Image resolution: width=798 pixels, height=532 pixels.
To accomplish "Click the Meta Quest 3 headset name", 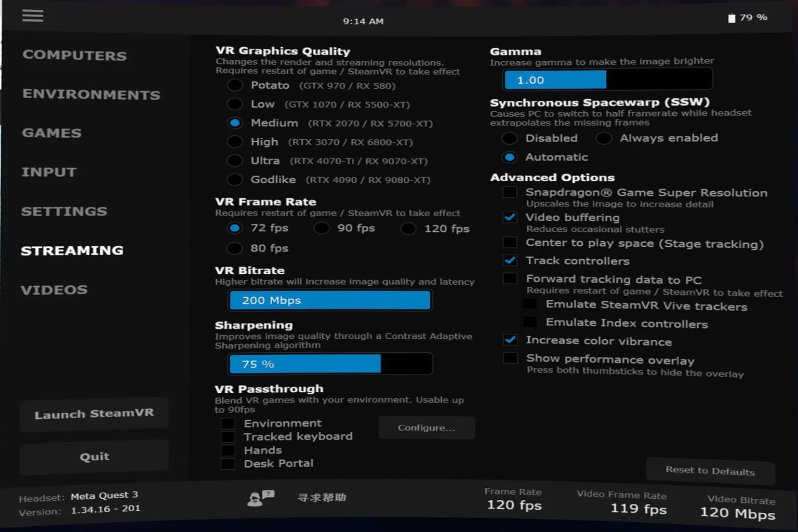I will pos(104,496).
